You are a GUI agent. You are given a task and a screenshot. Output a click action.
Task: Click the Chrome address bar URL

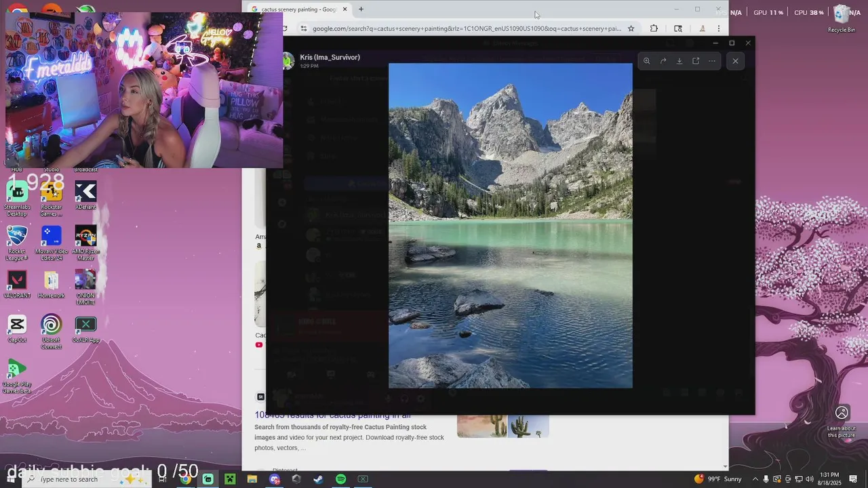(467, 28)
